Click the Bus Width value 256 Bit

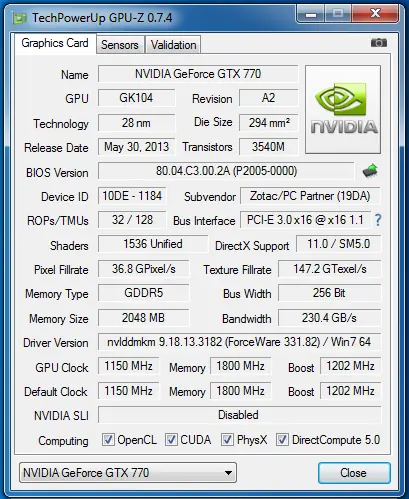330,293
